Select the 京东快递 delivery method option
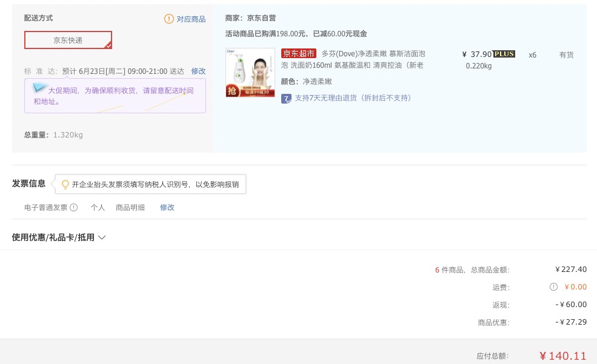Image resolution: width=597 pixels, height=364 pixels. tap(68, 40)
